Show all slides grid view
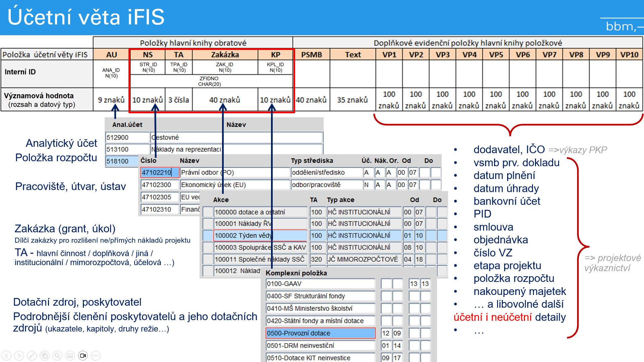Image resolution: width=644 pixels, height=362 pixels. pyautogui.click(x=45, y=356)
